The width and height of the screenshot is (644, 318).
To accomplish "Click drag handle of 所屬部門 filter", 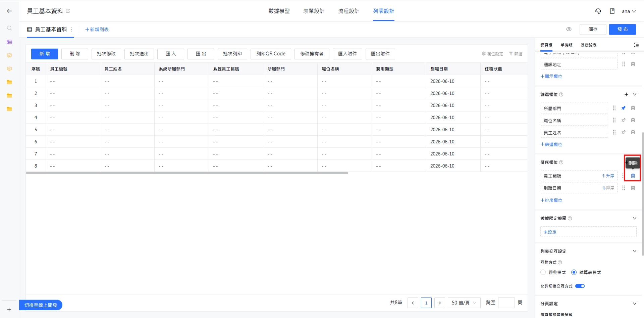I will point(614,108).
